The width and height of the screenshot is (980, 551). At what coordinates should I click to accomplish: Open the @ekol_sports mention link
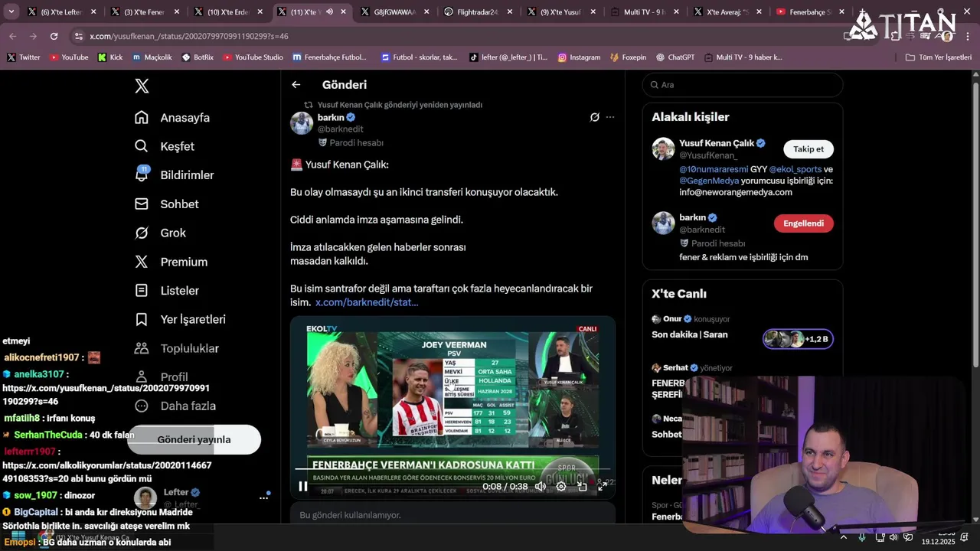click(x=795, y=169)
